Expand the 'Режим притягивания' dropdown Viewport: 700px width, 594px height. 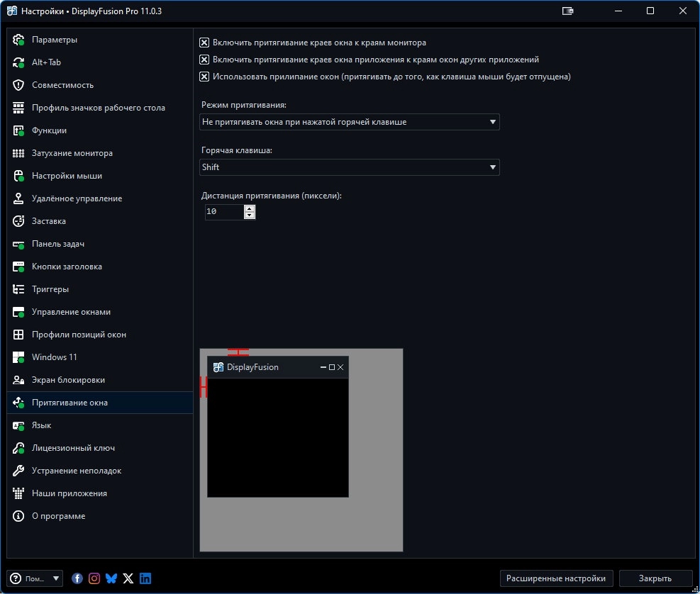[350, 122]
